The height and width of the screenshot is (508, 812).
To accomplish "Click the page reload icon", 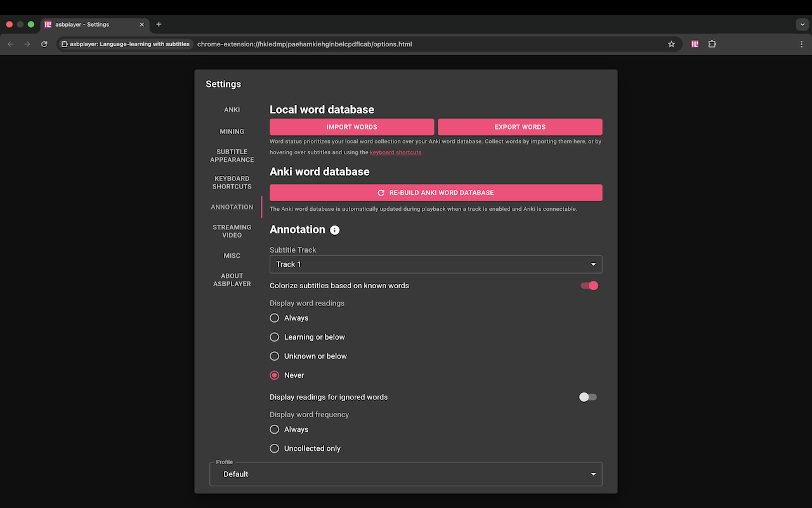I will click(x=44, y=44).
